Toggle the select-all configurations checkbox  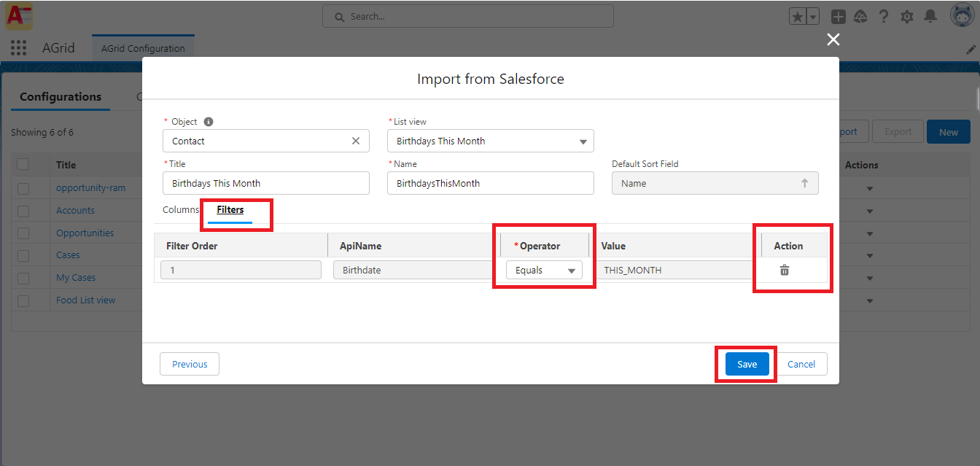[x=23, y=165]
